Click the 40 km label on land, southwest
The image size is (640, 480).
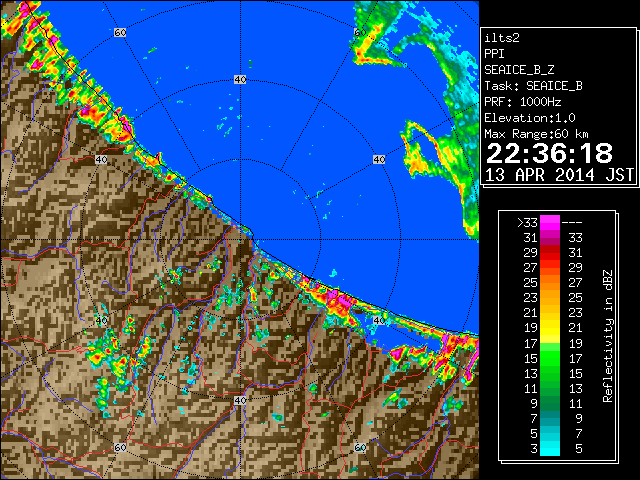(x=101, y=320)
